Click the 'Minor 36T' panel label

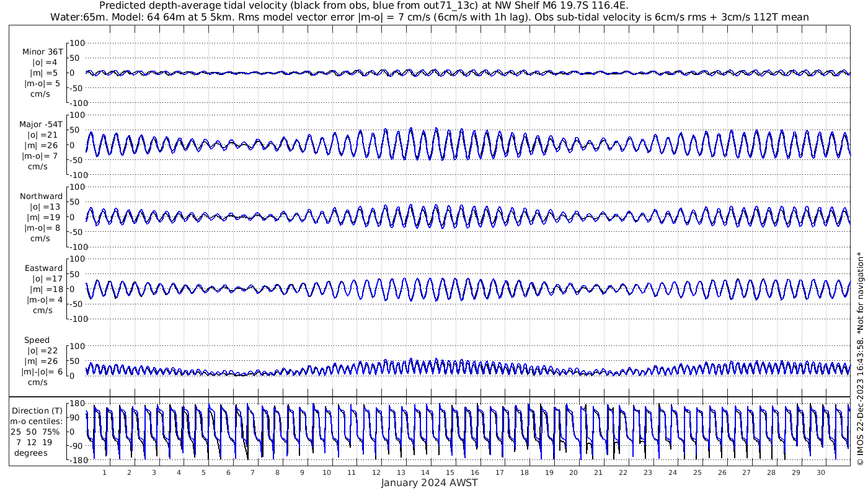point(42,52)
